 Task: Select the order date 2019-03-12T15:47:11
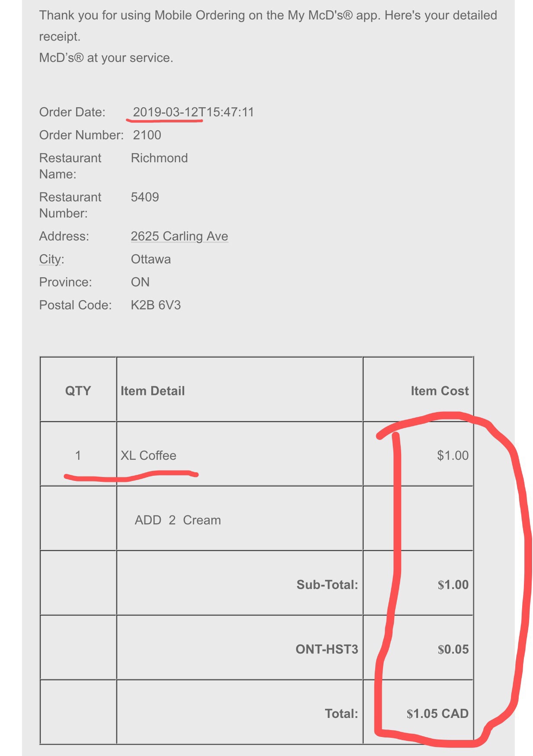point(193,112)
